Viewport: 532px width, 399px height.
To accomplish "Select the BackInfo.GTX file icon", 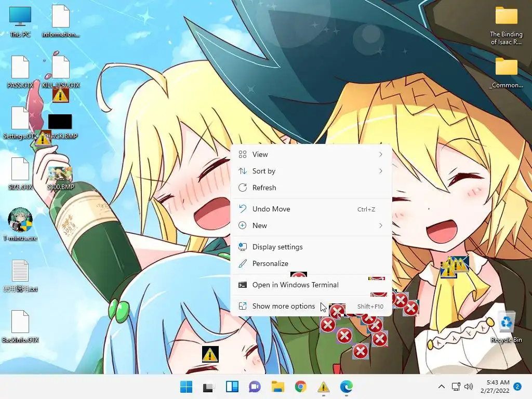I will pos(20,326).
